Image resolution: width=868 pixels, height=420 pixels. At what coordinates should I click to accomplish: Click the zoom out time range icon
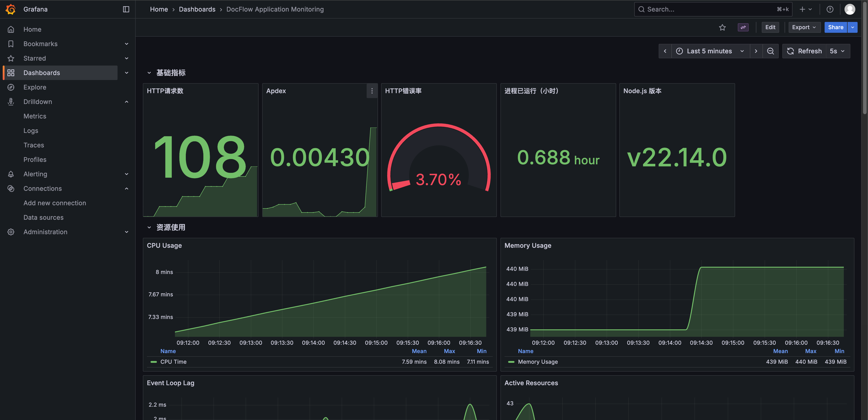pos(770,51)
